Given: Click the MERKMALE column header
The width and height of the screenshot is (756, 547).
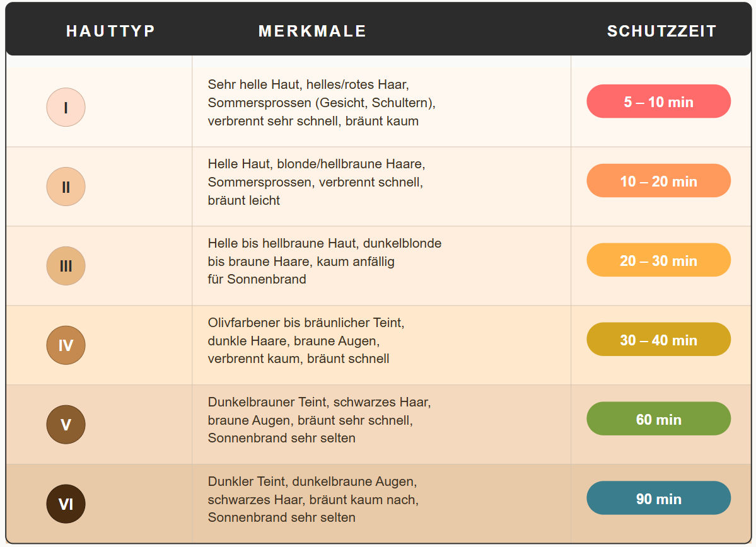Looking at the screenshot, I should coord(313,31).
